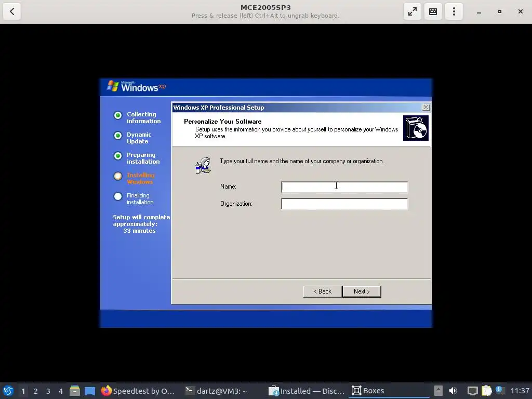Close the Windows XP Professional Setup dialog
Viewport: 532px width, 399px height.
point(425,108)
